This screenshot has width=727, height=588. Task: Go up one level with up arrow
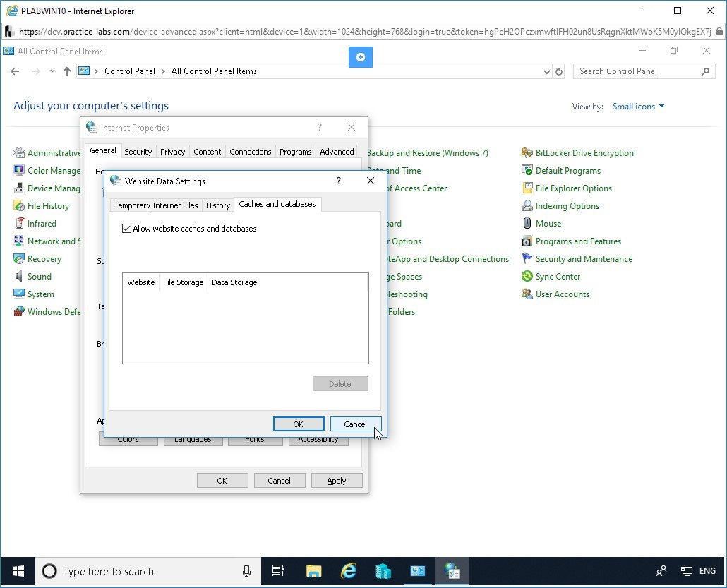[x=67, y=71]
